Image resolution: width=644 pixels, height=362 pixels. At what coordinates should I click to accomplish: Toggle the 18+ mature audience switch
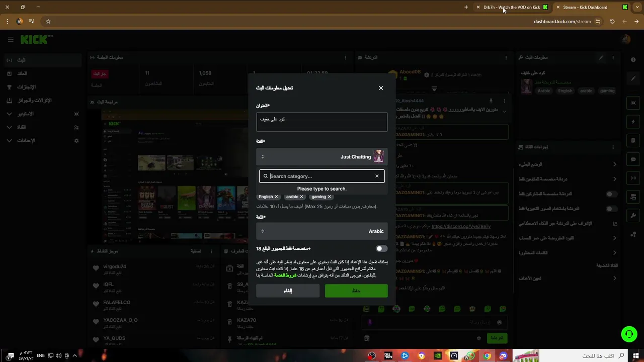381,248
